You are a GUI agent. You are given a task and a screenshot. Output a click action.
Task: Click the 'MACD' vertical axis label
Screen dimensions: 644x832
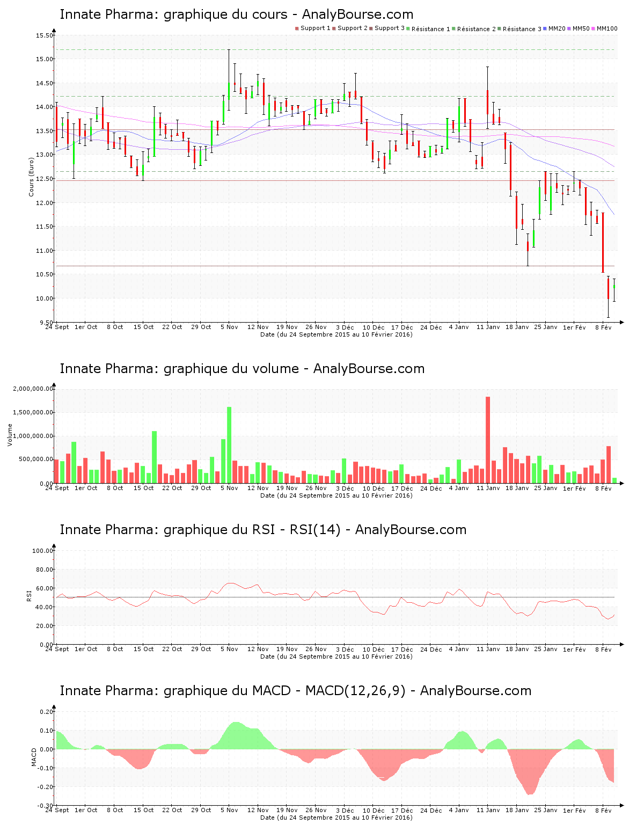34,757
